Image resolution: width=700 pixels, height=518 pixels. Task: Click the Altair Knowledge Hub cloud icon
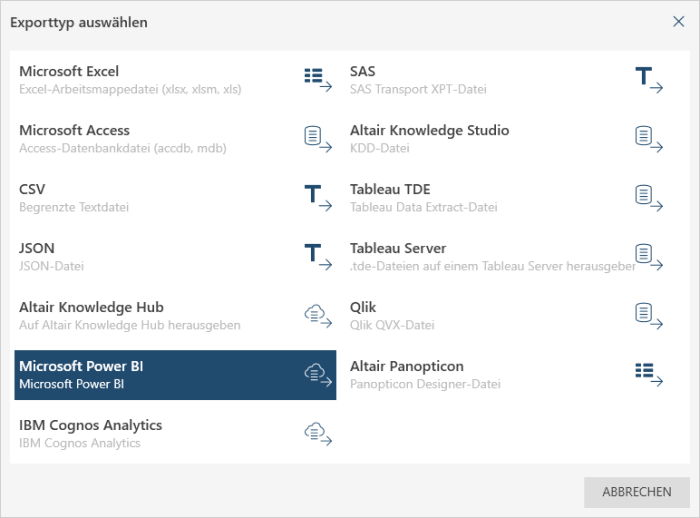[x=317, y=315]
